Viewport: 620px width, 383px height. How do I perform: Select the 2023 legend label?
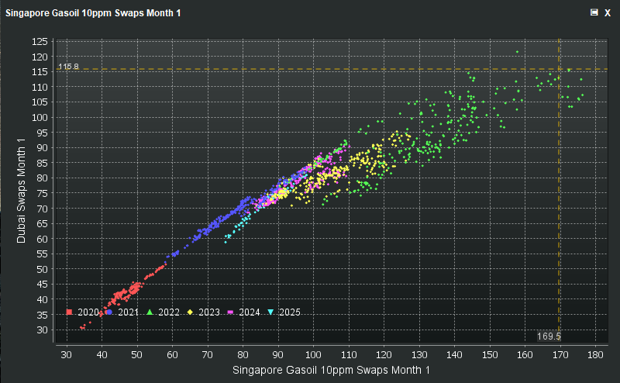click(209, 312)
